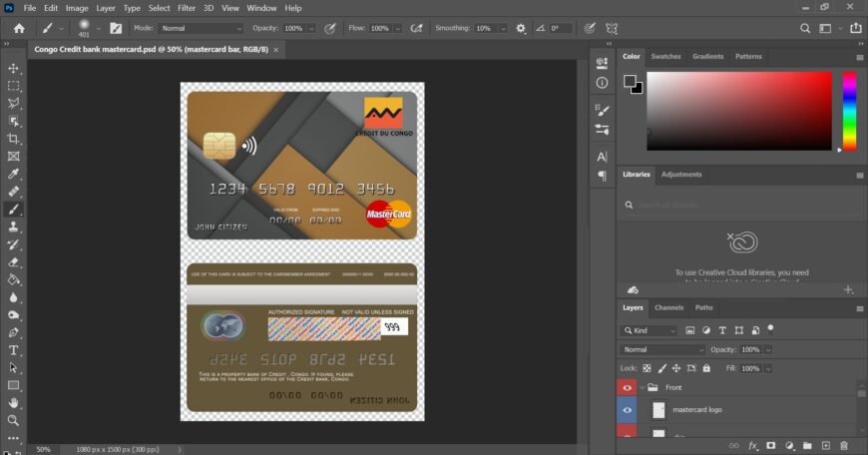The width and height of the screenshot is (868, 455).
Task: Select the Clone Stamp tool
Action: (x=13, y=227)
